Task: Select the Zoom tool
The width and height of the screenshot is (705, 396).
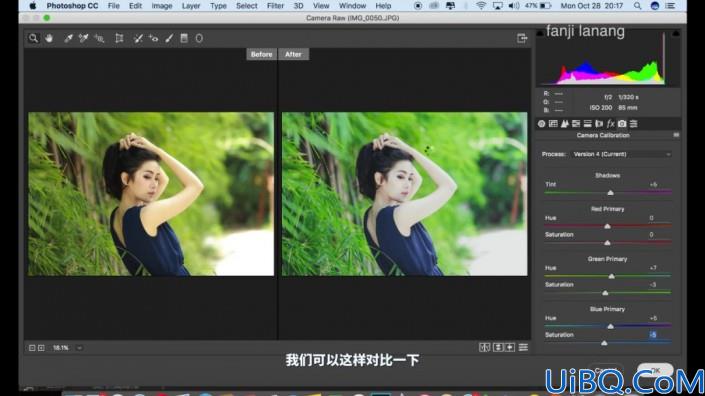Action: [33, 38]
